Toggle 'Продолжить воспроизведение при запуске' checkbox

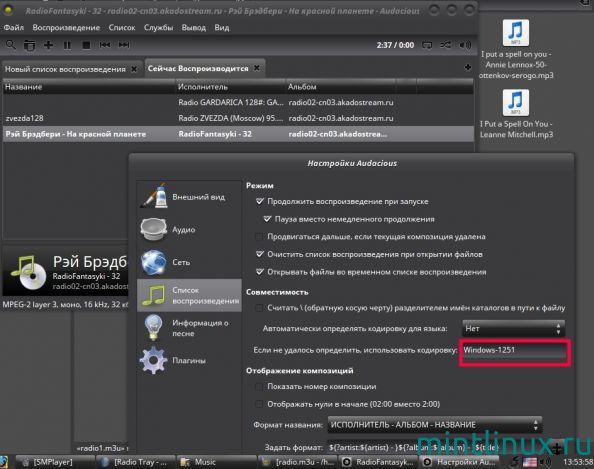(259, 201)
